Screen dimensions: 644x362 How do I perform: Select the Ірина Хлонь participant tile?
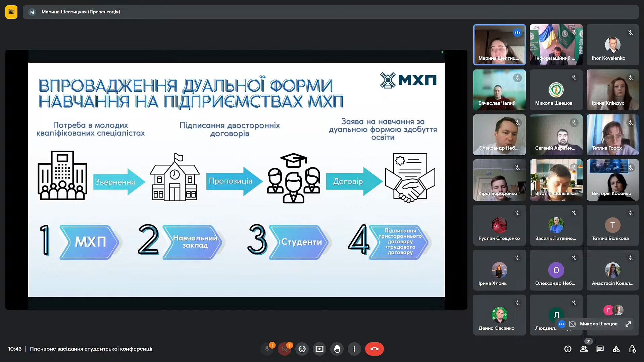click(x=499, y=270)
